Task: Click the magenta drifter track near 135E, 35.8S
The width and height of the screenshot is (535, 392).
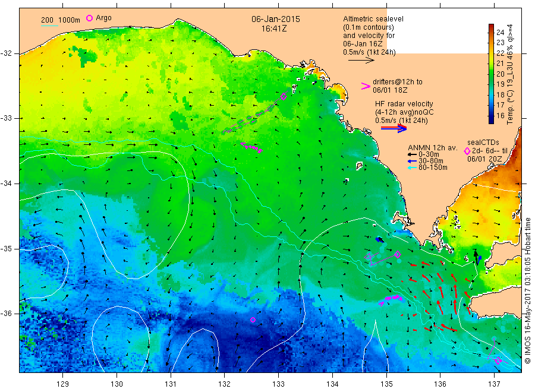Action: 391,299
